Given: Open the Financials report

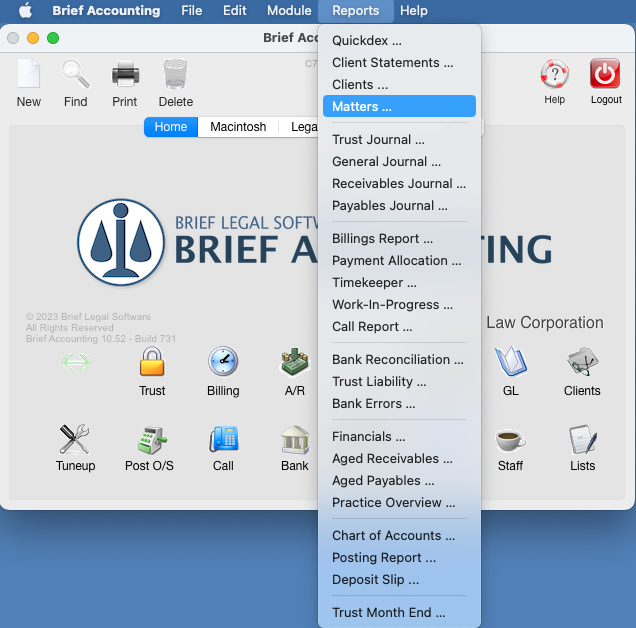Looking at the screenshot, I should coord(400,437).
